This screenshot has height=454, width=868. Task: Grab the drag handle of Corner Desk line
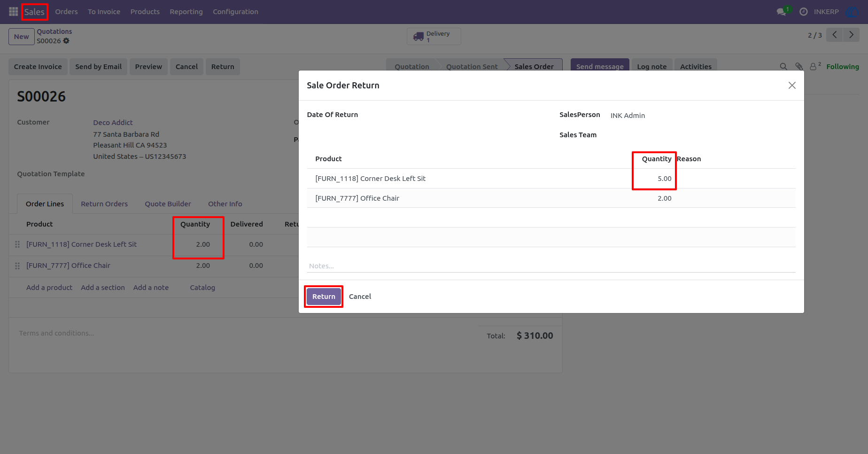[x=17, y=244]
